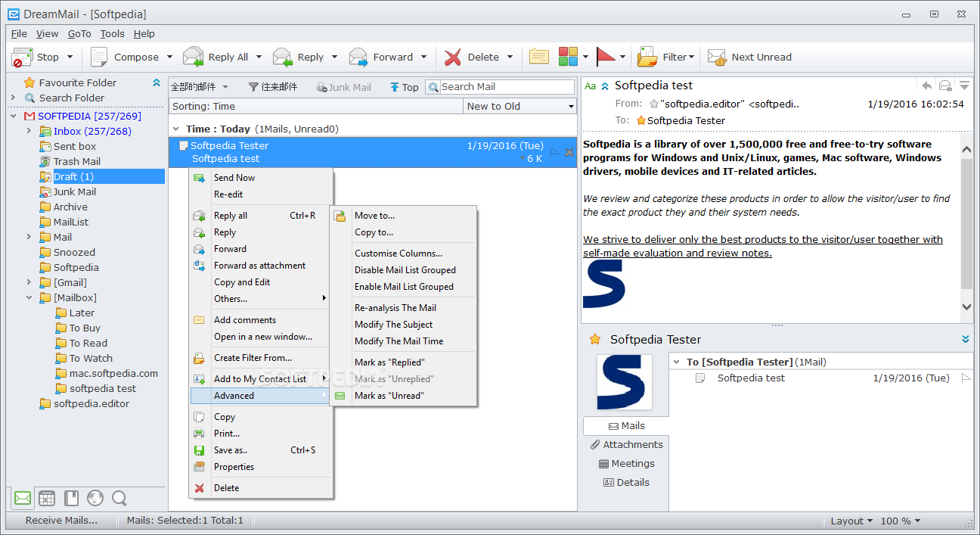Open the Tools menu
Image resolution: width=980 pixels, height=535 pixels.
click(113, 33)
